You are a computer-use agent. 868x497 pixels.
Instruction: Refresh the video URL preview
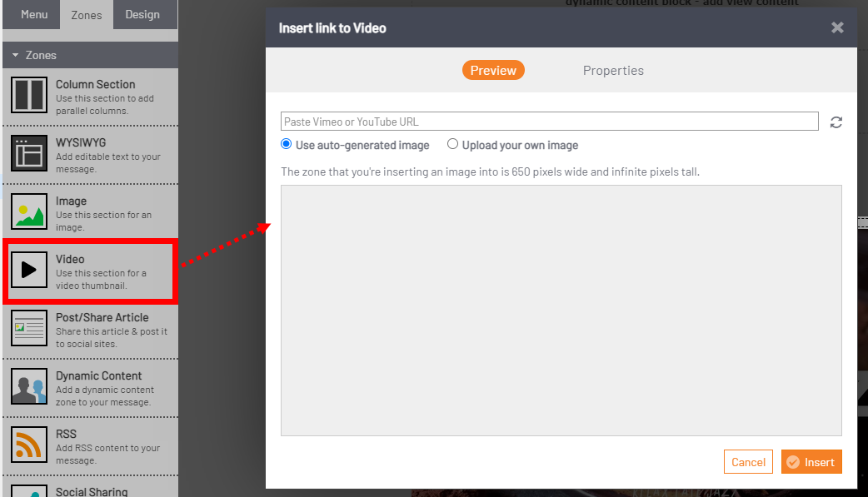[836, 122]
